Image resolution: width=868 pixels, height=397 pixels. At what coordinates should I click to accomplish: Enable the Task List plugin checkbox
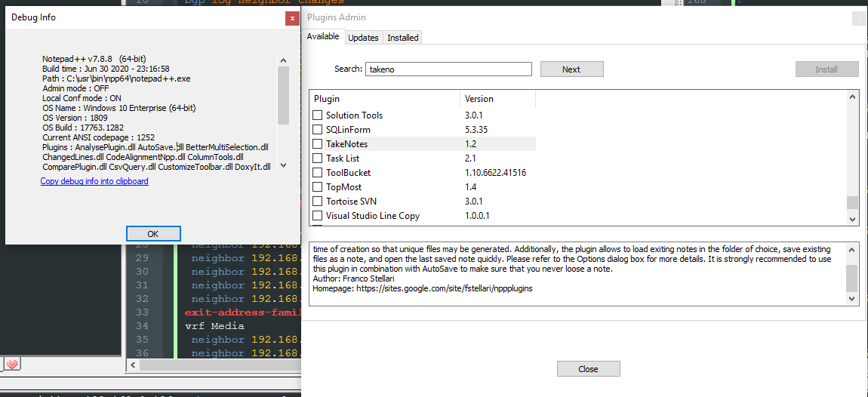pos(317,158)
